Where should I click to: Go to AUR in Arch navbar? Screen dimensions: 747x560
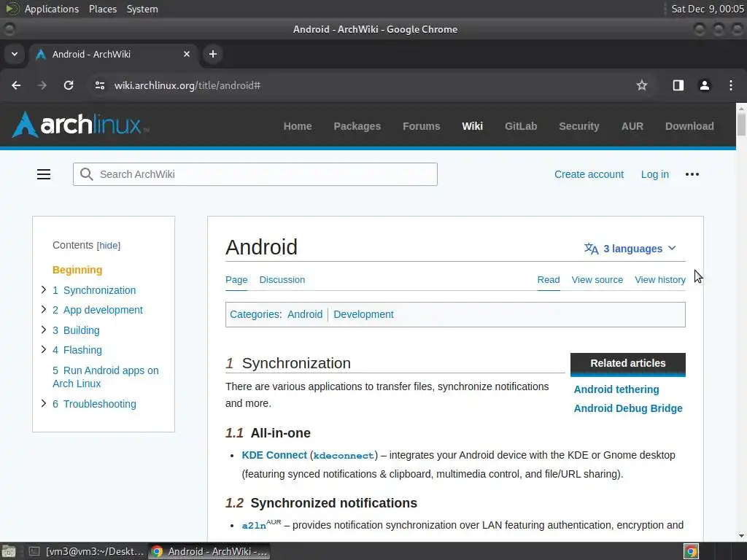(x=632, y=126)
